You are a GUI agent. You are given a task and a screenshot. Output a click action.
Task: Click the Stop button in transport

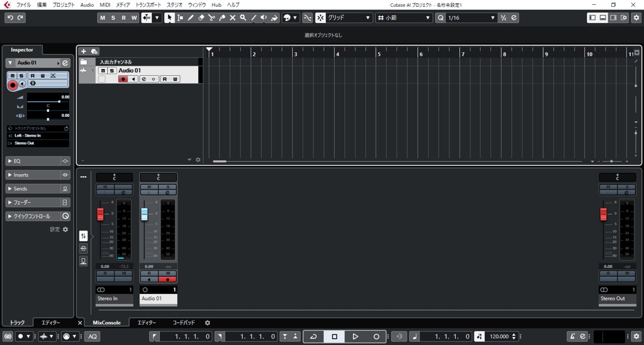[334, 337]
